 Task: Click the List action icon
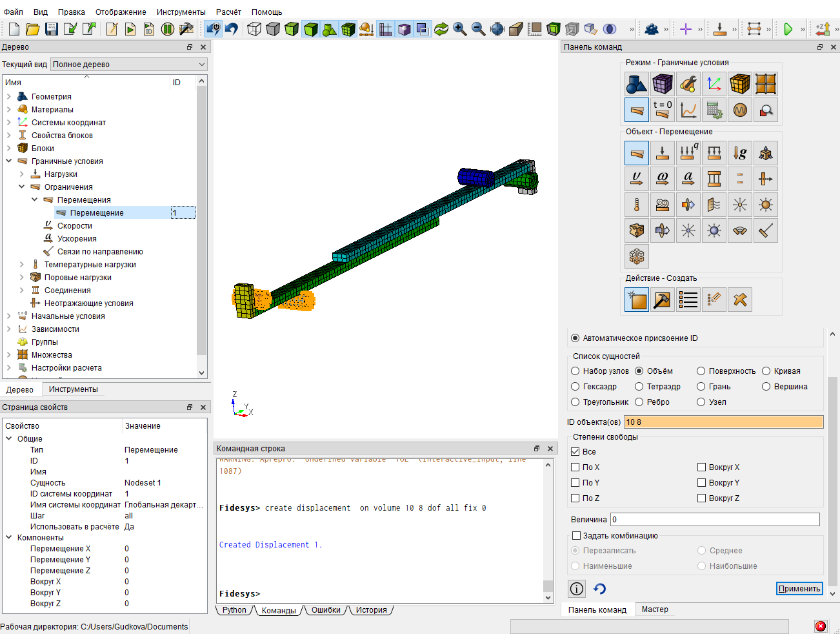[x=688, y=300]
